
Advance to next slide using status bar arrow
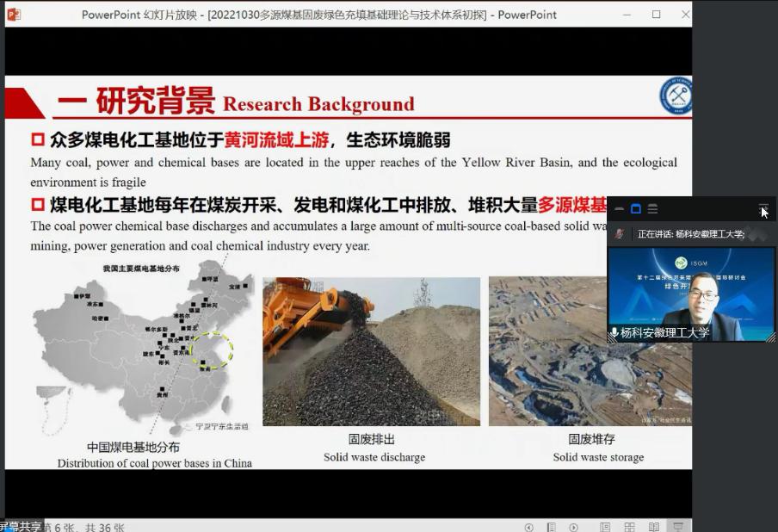(573, 527)
